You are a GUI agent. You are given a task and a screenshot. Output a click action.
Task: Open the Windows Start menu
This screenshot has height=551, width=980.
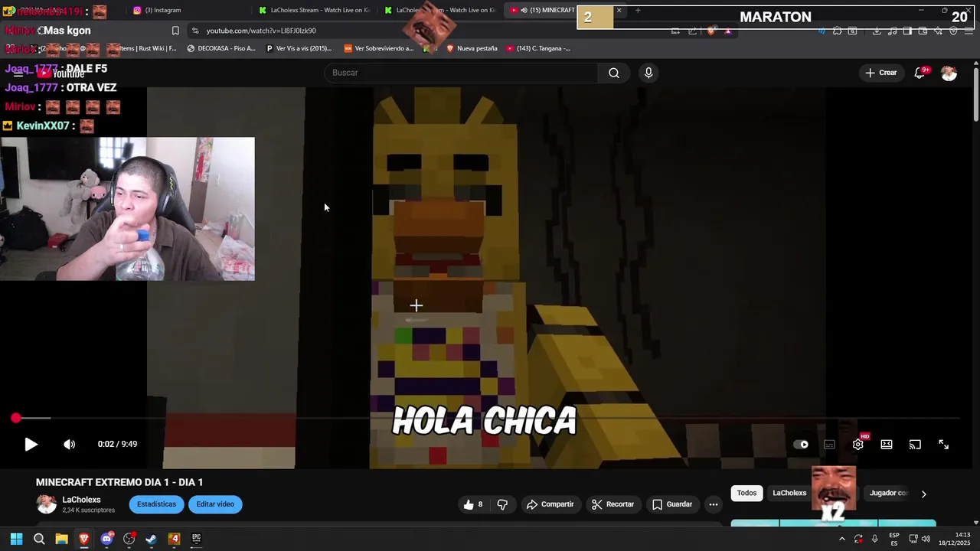pyautogui.click(x=16, y=539)
